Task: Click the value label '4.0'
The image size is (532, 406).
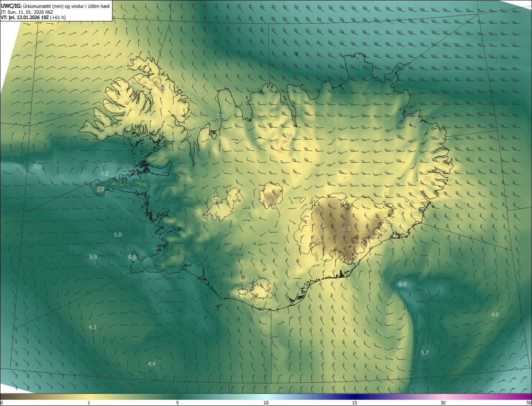Action: (495, 315)
